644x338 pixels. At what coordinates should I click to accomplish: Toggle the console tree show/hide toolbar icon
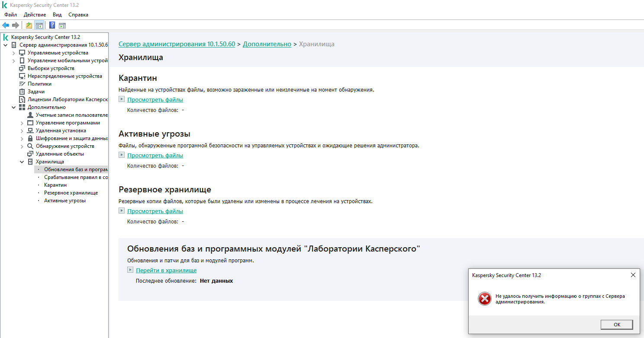[39, 25]
